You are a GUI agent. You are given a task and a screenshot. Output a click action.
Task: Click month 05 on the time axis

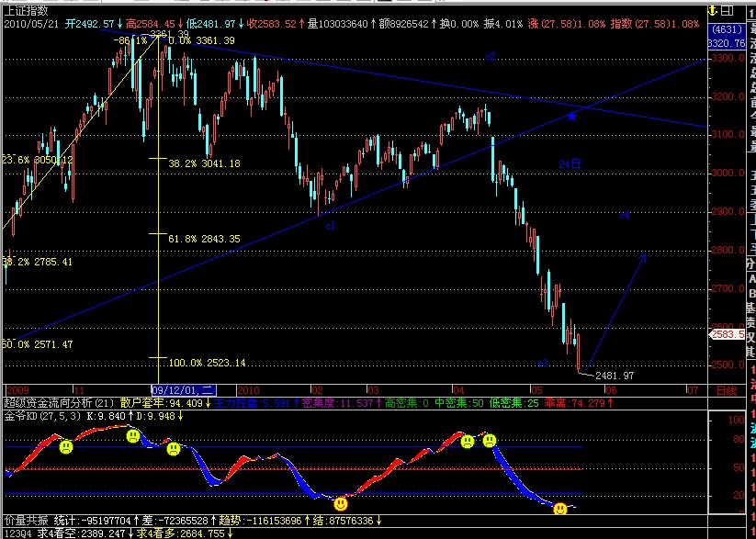pos(536,390)
